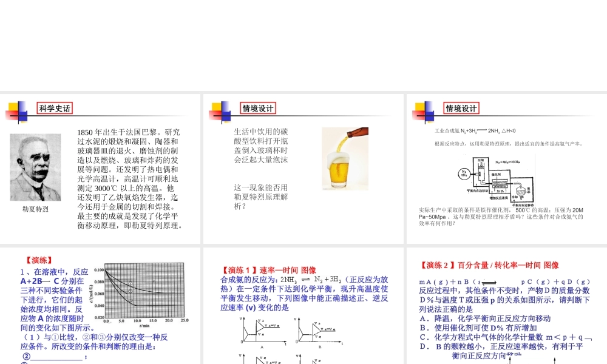Click the blank line after ②

click(56, 357)
